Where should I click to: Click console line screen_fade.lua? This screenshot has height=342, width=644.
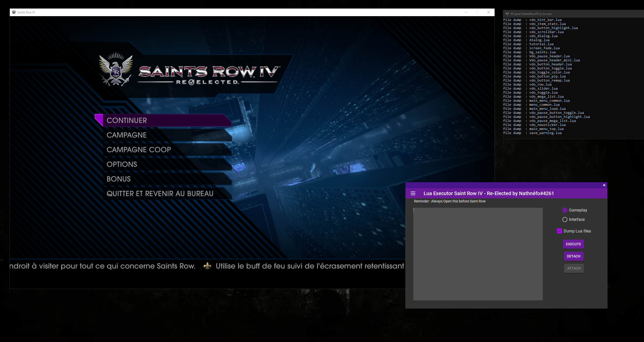(531, 48)
